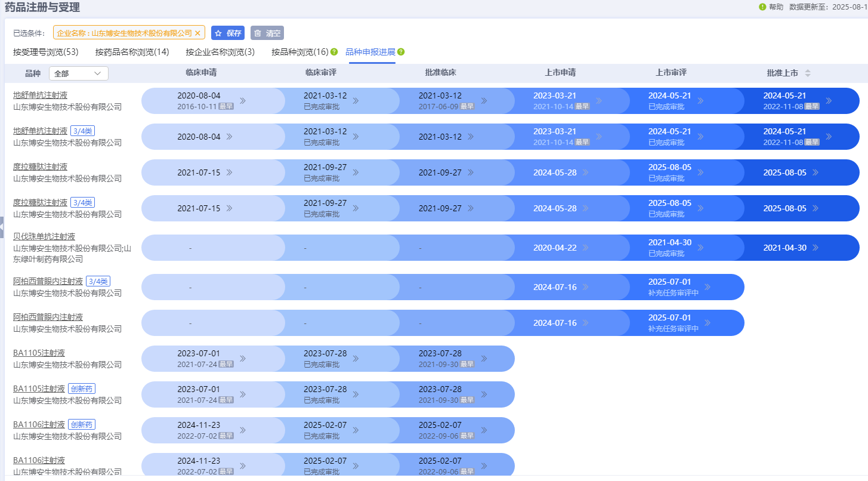
Task: Switch to 按企业名称浏览(3) tab
Action: tap(220, 52)
